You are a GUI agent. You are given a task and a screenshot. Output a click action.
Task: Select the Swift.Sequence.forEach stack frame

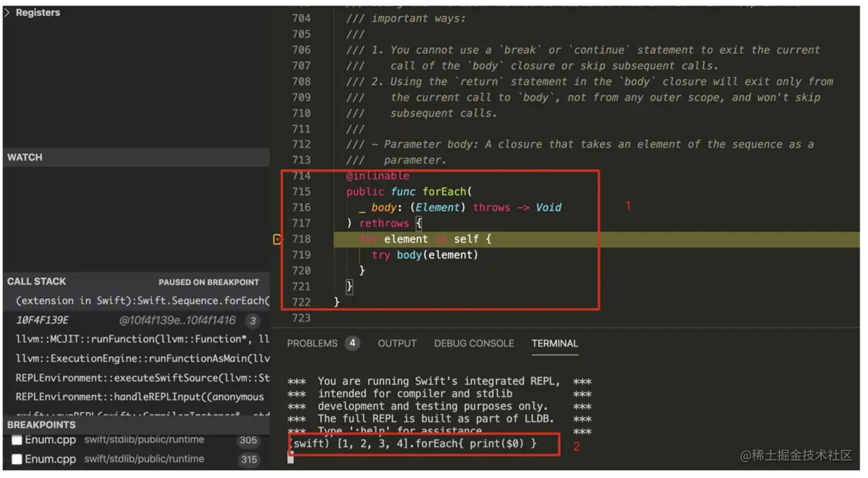(x=143, y=301)
